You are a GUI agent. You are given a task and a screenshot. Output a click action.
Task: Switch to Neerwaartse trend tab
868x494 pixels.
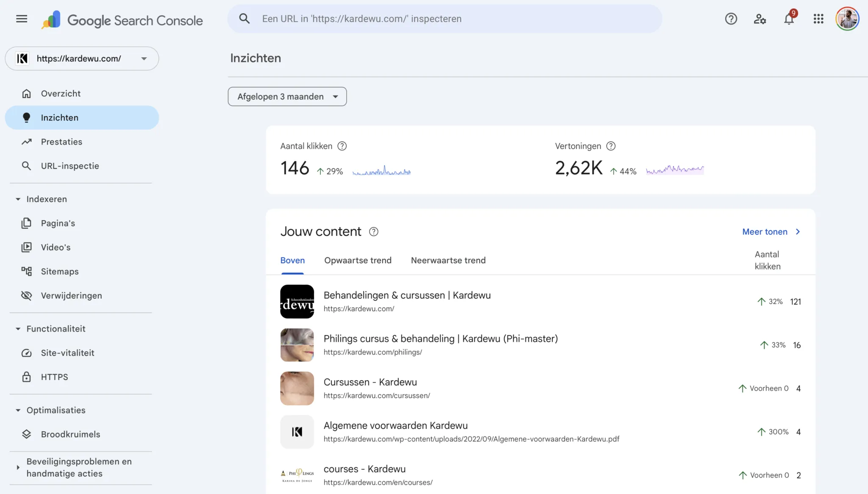[448, 260]
